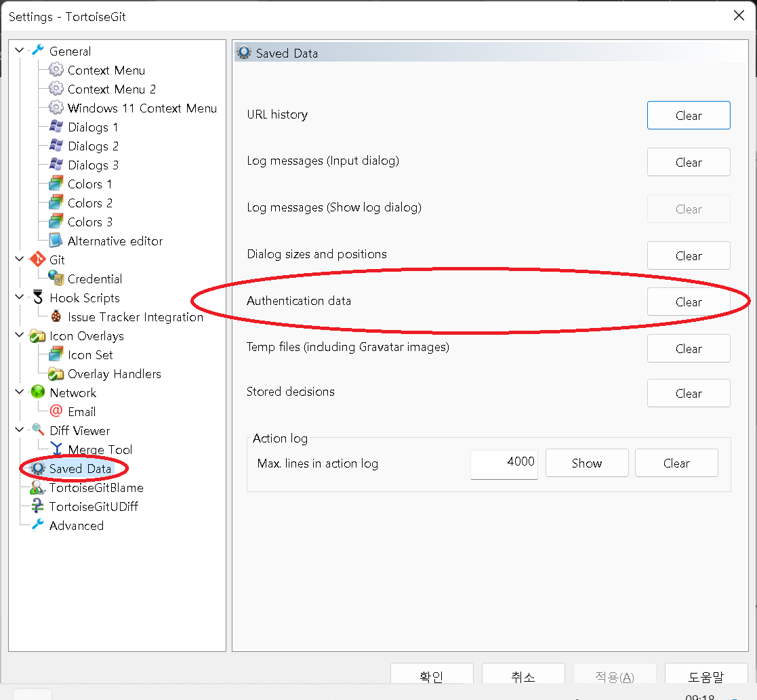Click the Network globe icon
This screenshot has height=700, width=757.
pos(38,392)
